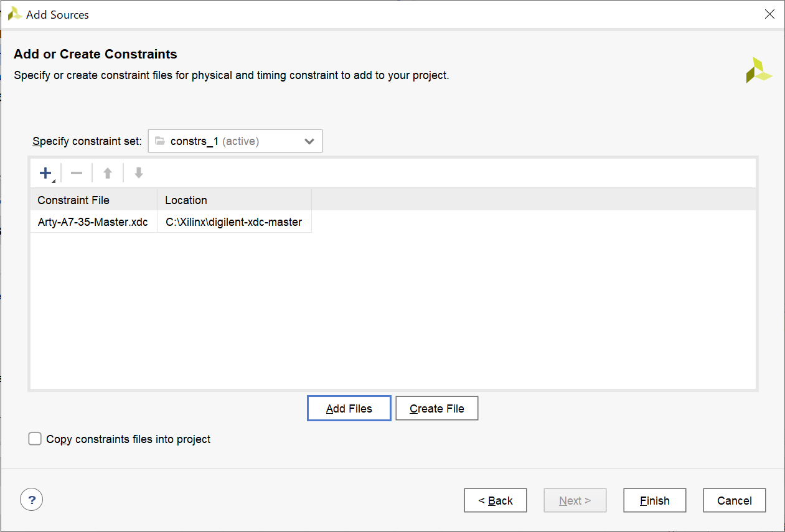Select the C:\Xilinx\digilent-xdc-master location cell

[234, 222]
